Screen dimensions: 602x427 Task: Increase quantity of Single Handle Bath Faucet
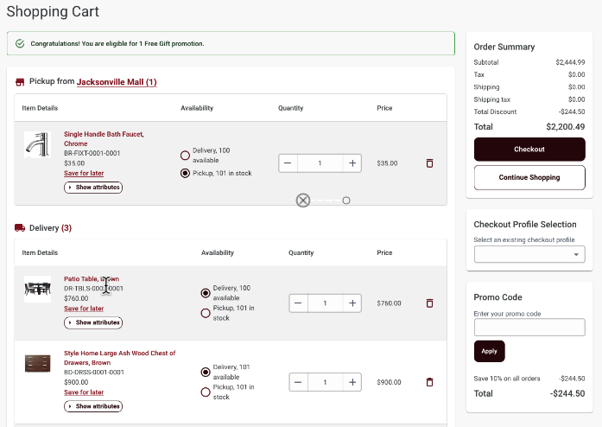353,163
